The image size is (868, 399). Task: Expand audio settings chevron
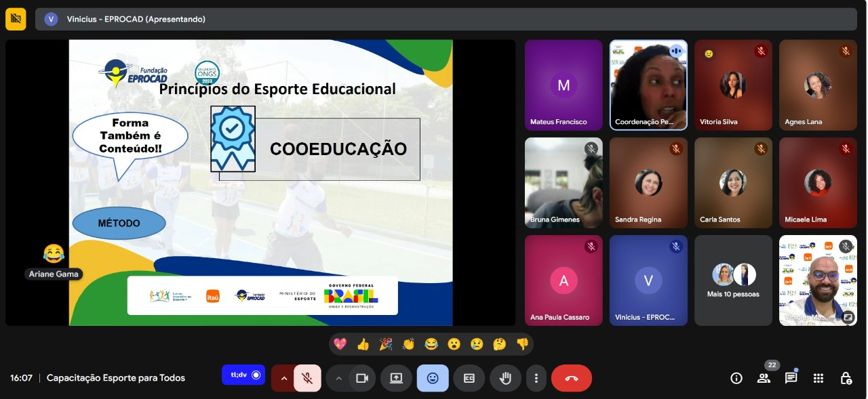283,378
